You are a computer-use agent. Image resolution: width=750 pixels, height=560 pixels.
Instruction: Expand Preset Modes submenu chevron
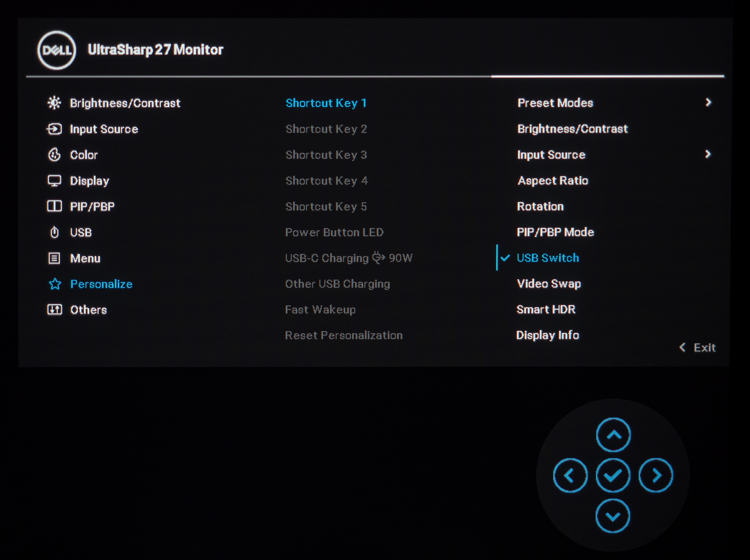click(x=708, y=102)
